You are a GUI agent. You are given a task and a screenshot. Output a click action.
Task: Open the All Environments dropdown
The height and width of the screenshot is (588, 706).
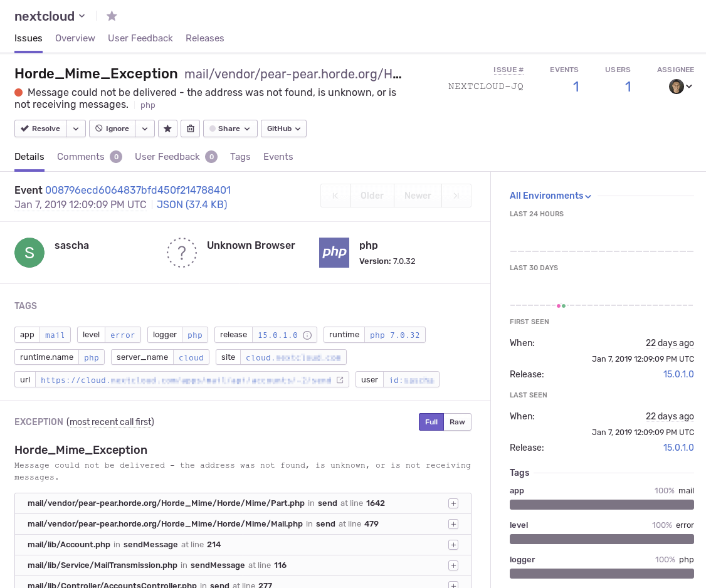(x=551, y=196)
